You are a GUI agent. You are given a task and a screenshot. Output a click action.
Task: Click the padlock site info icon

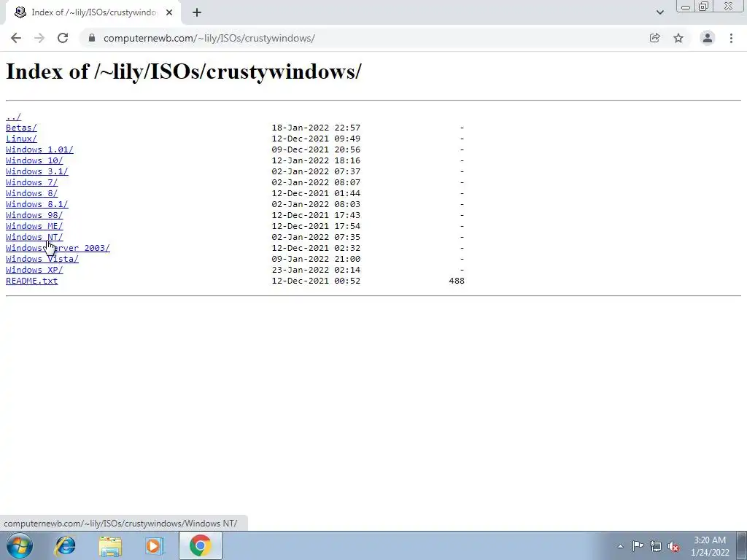click(x=91, y=38)
